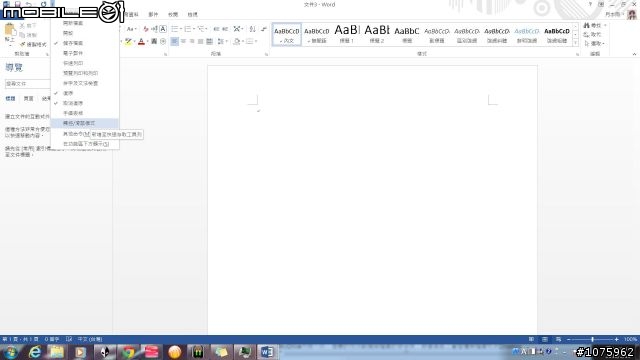Toggle Open option in customize menu
The image size is (640, 360).
coord(85,33)
